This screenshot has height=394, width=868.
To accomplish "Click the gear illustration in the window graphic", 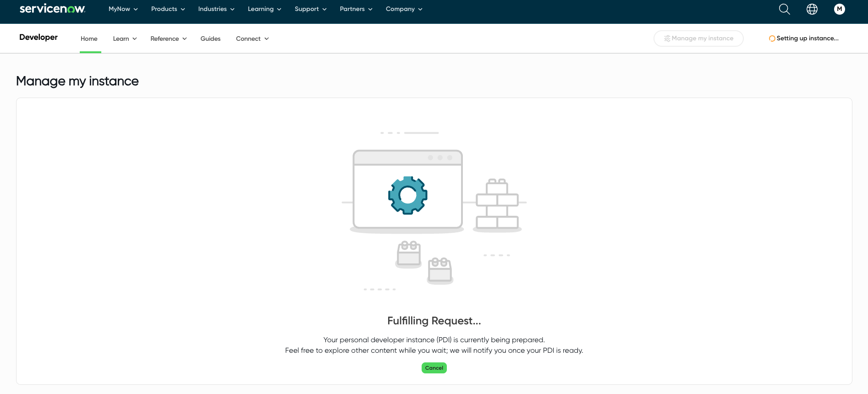I will 407,195.
